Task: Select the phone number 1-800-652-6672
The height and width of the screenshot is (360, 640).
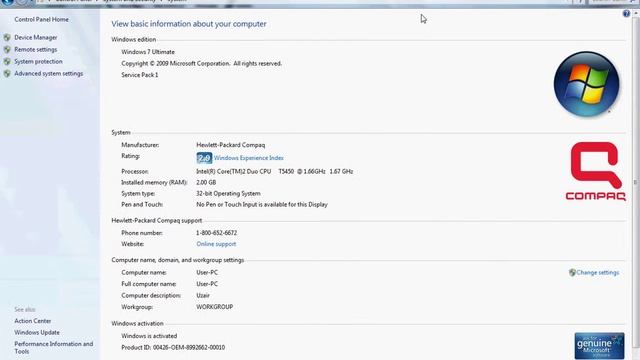Action: 216,233
